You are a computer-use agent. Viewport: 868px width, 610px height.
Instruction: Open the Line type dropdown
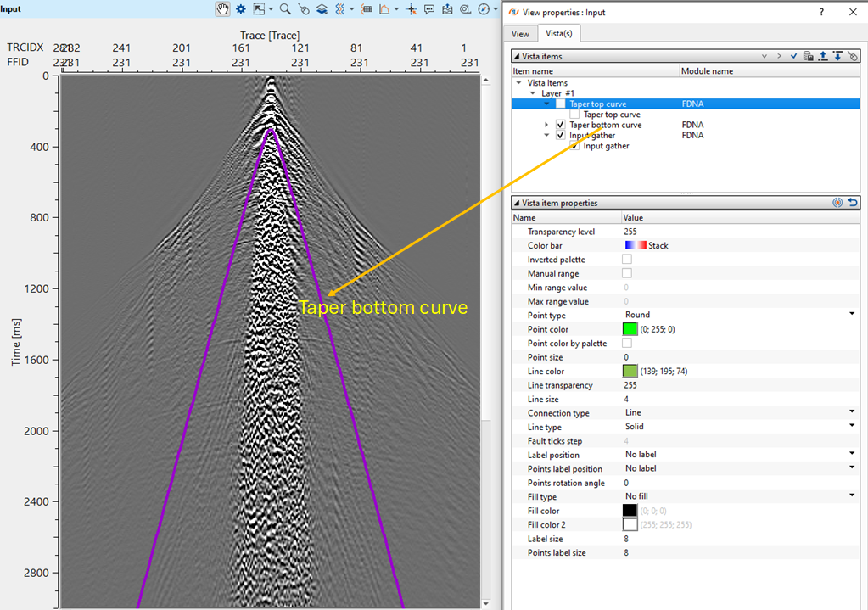click(x=851, y=427)
